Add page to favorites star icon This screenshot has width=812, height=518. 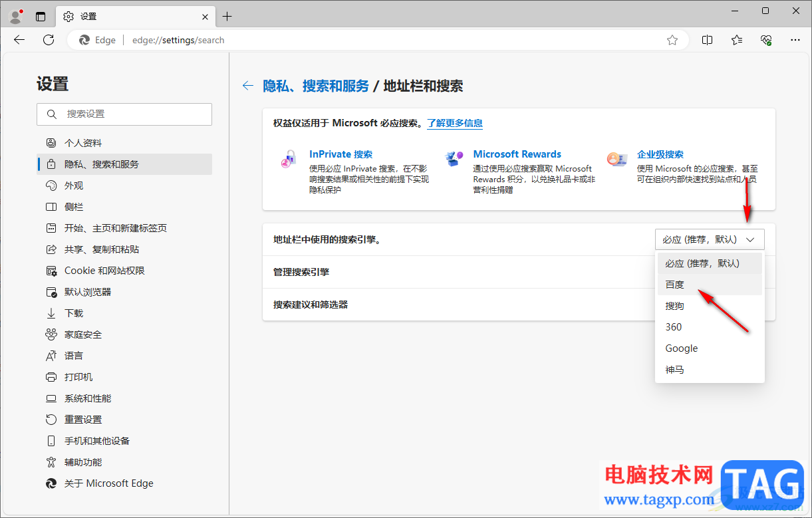tap(672, 40)
